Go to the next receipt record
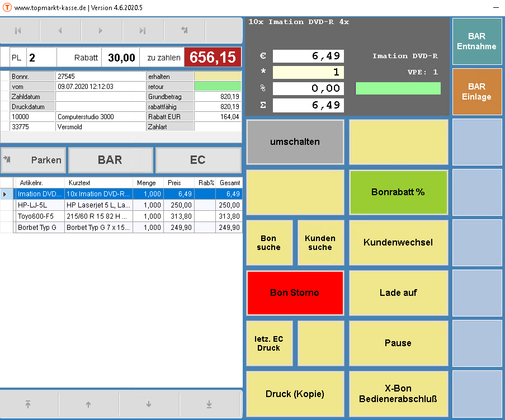The width and height of the screenshot is (505, 420). coord(101,31)
